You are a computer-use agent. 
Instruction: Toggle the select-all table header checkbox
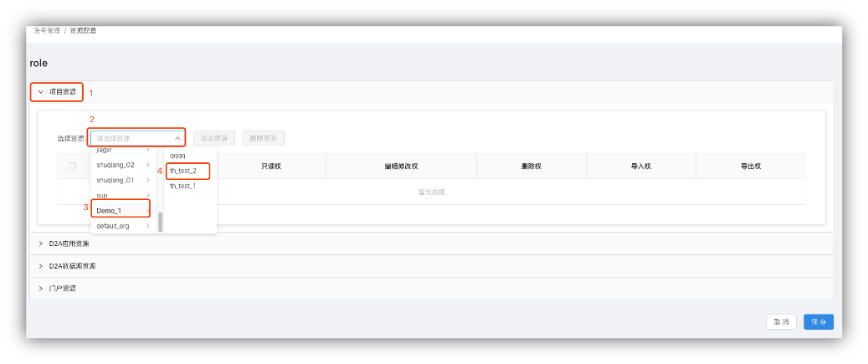coord(72,166)
